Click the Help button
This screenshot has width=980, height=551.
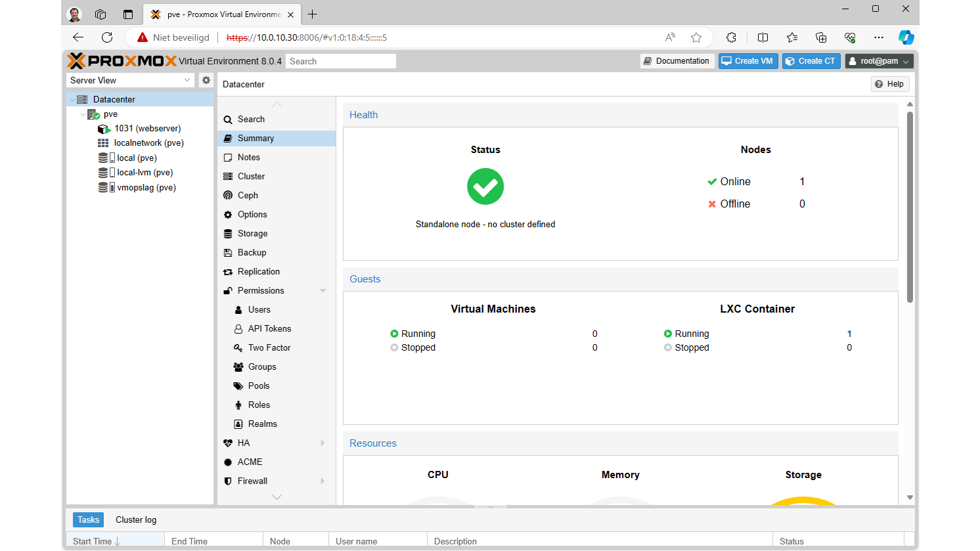(890, 84)
